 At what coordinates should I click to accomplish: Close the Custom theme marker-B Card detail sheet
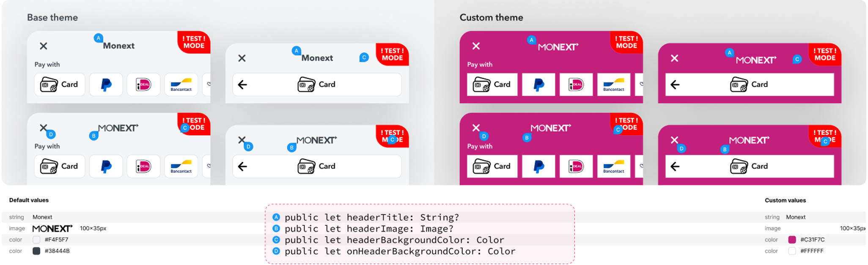tap(675, 140)
